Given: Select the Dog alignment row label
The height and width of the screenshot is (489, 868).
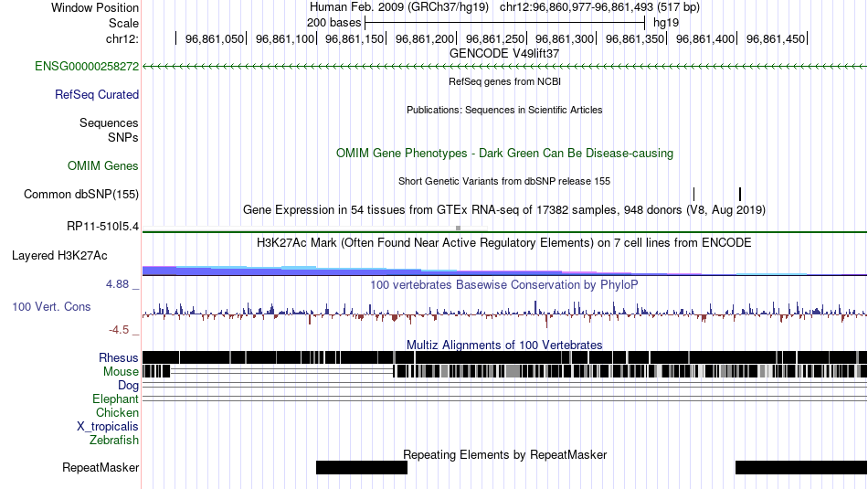Looking at the screenshot, I should point(129,386).
